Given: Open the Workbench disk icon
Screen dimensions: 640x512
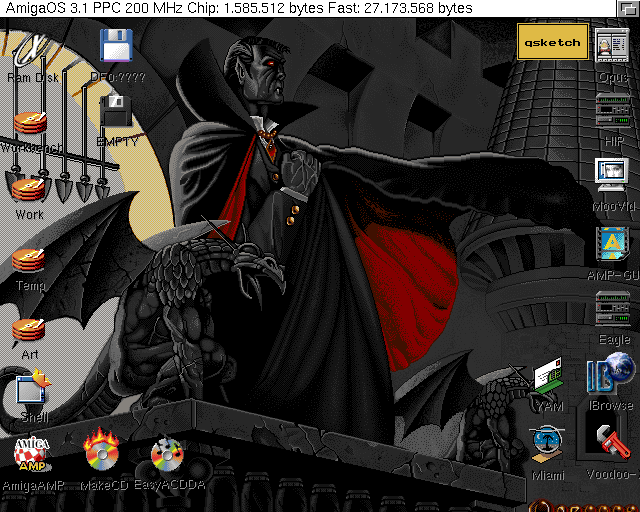Looking at the screenshot, I should [x=30, y=122].
